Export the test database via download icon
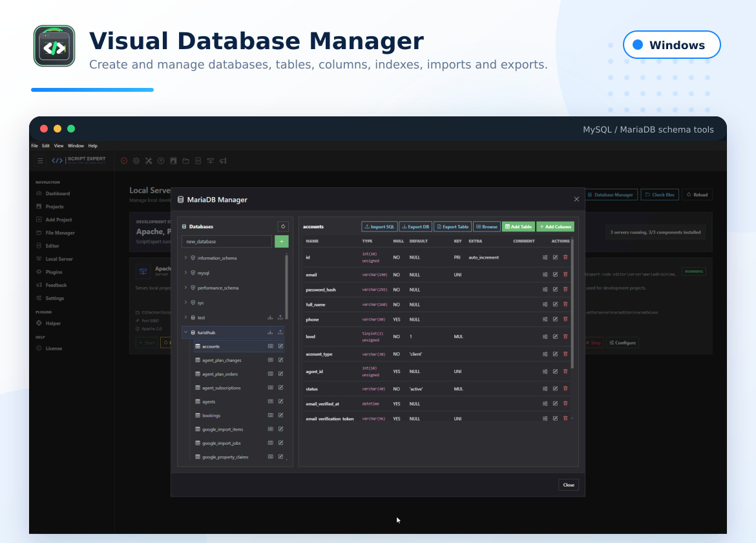Screen dimensions: 756x543 (x=270, y=317)
